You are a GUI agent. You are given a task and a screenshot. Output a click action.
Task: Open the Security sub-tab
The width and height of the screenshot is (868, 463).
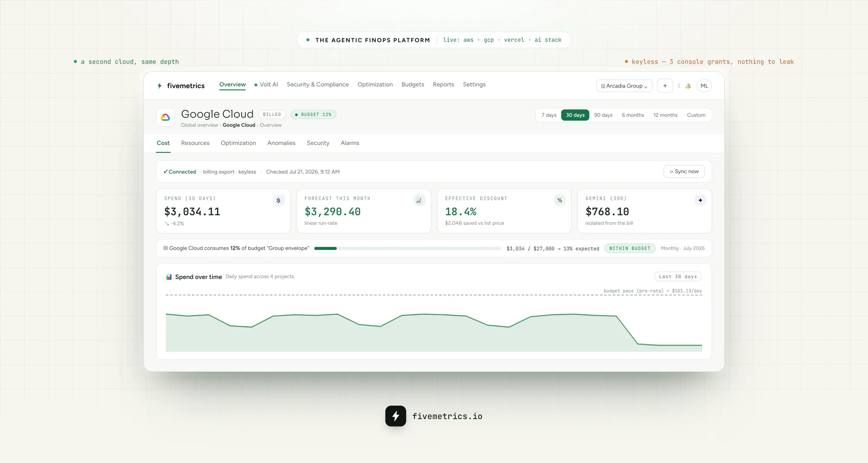point(318,143)
